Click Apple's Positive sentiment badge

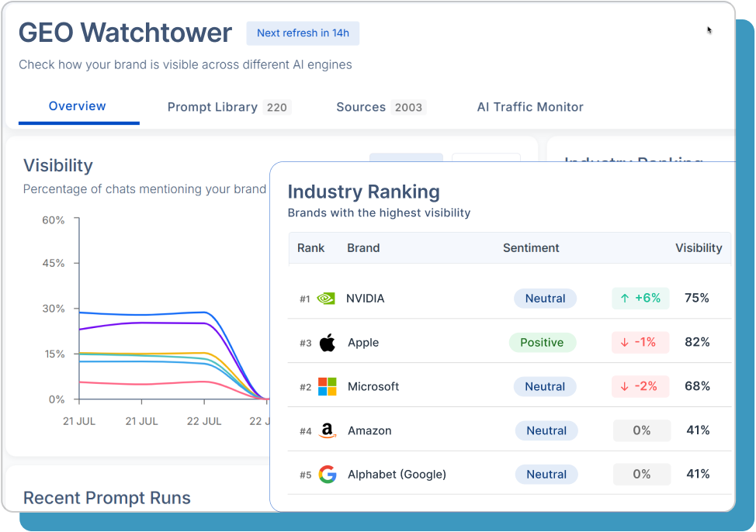pyautogui.click(x=542, y=343)
